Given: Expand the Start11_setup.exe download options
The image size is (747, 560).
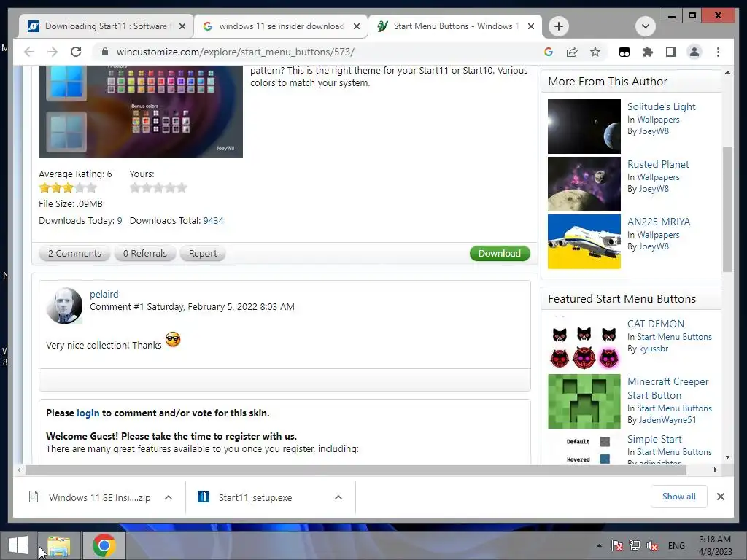Looking at the screenshot, I should (x=338, y=497).
